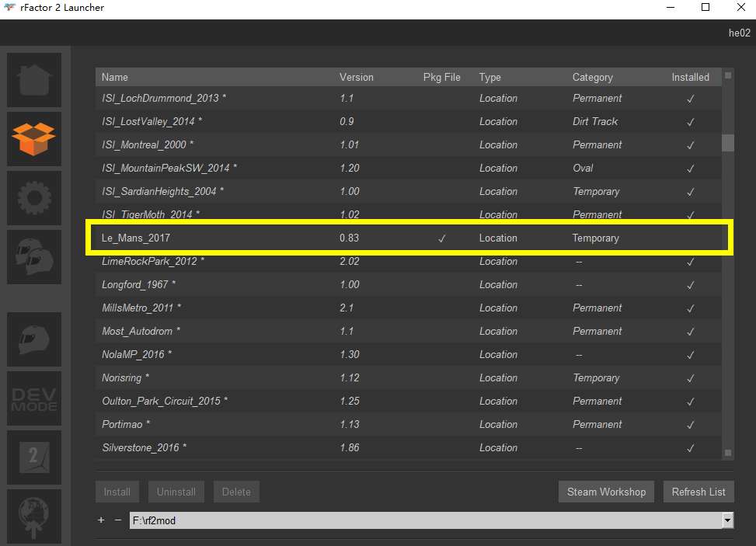Screen dimensions: 756x546
Task: Pick the Most_Autodrom package
Action: click(409, 331)
